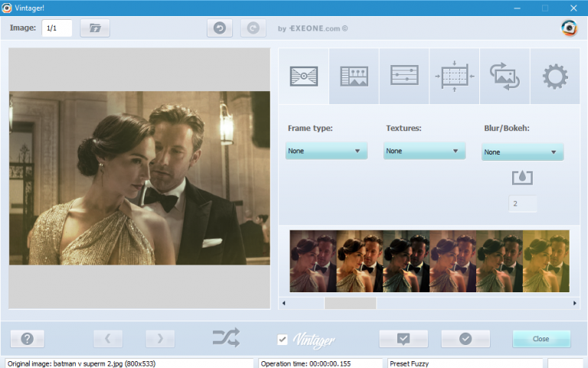Click the apply-to-all checkmark speech button
The image size is (588, 368).
403,339
